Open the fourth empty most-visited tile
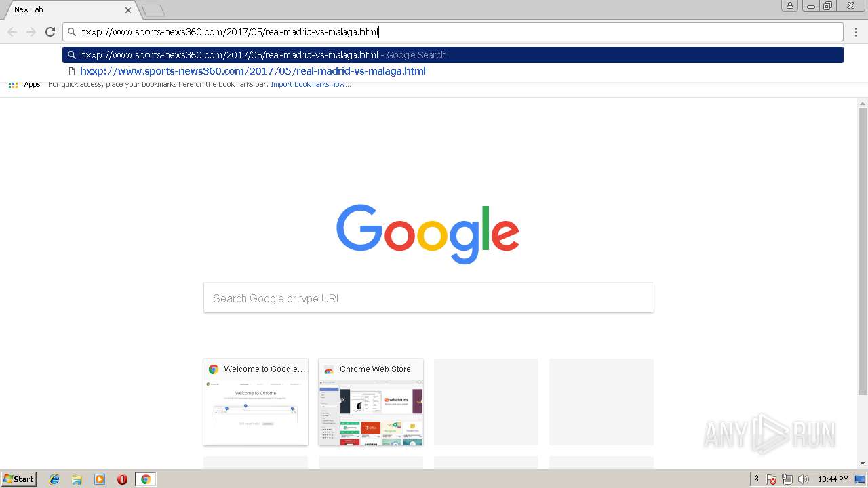Viewport: 868px width, 488px height. pos(601,402)
